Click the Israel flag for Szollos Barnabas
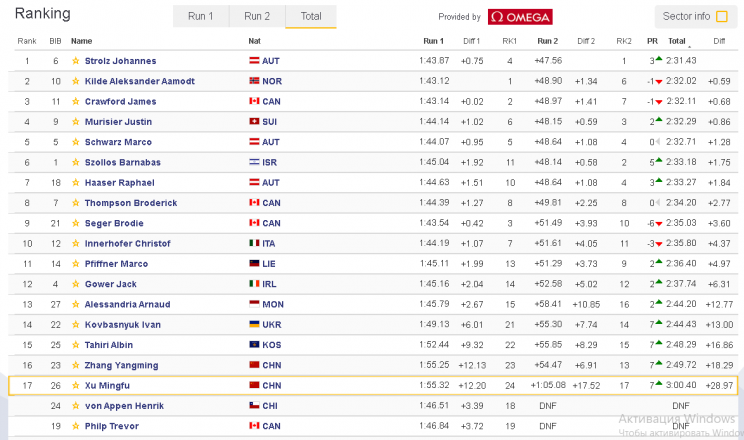 (x=254, y=162)
